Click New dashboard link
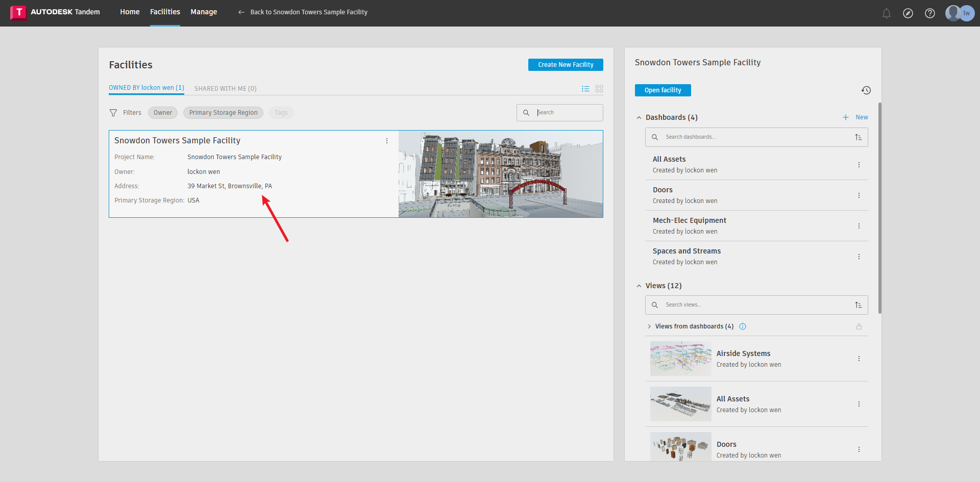Screen dimensions: 980x482 tap(862, 117)
